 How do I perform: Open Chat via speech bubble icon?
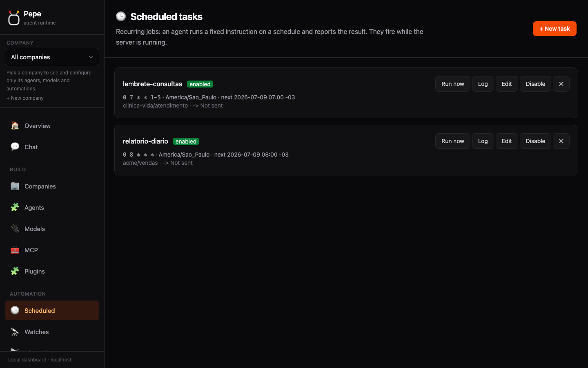point(15,147)
